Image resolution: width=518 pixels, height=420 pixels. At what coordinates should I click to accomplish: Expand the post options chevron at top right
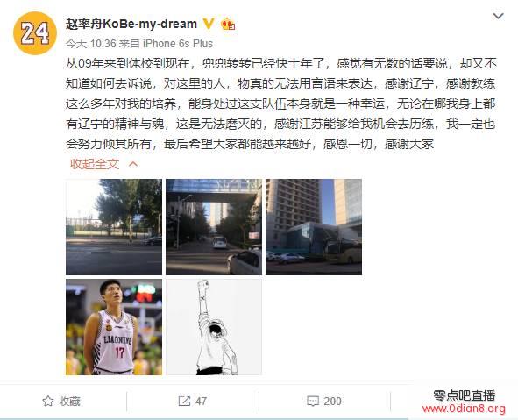coord(498,16)
